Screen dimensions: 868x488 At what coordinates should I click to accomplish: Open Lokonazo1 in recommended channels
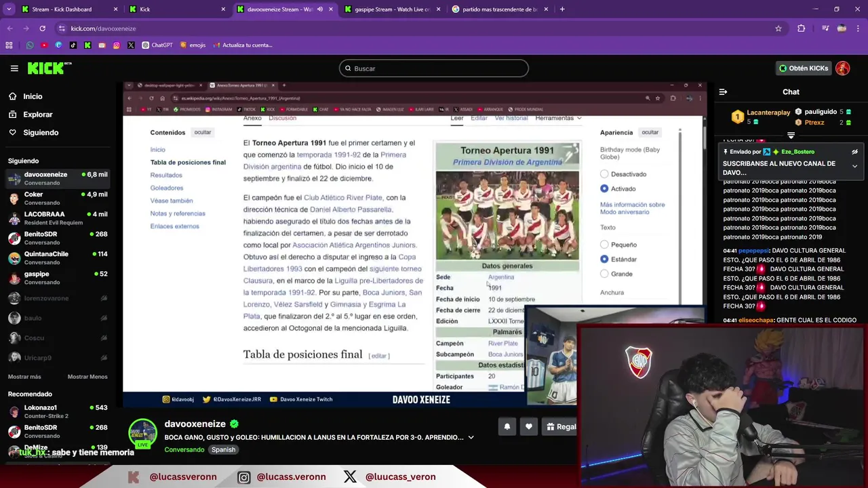click(x=58, y=411)
